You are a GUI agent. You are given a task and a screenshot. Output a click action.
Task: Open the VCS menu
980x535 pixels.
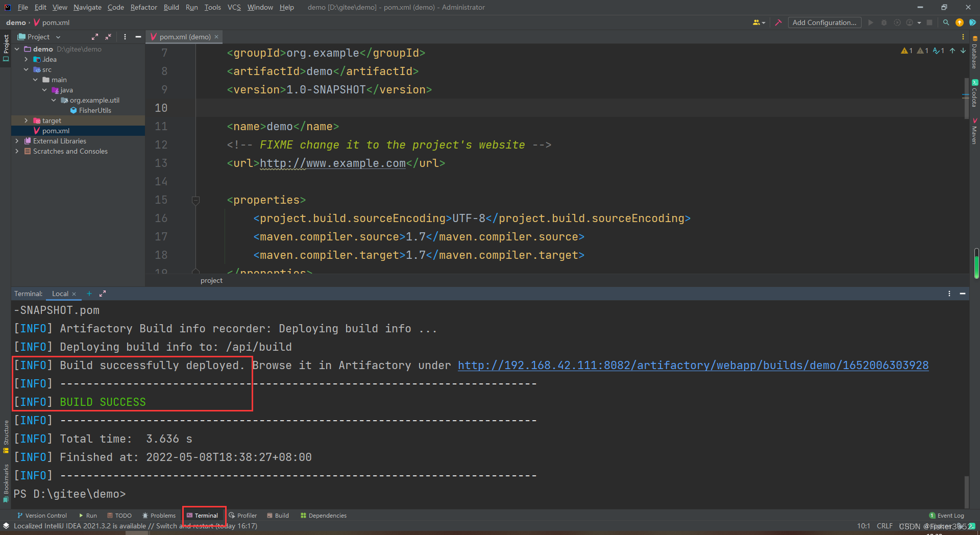point(234,7)
